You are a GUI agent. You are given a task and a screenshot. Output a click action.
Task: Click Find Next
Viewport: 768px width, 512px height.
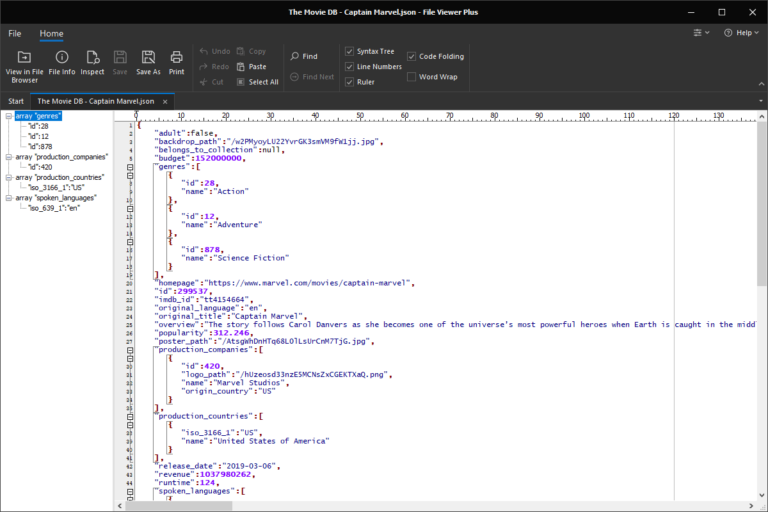312,77
